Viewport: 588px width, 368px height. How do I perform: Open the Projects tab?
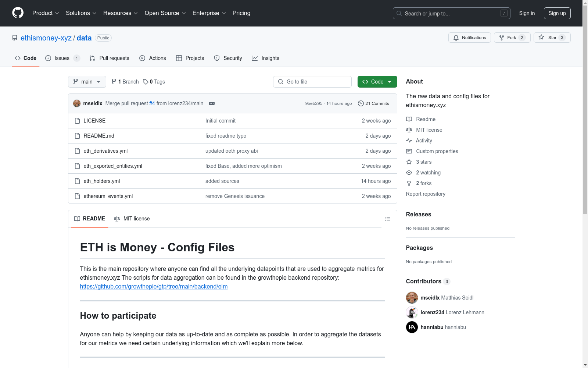point(190,58)
